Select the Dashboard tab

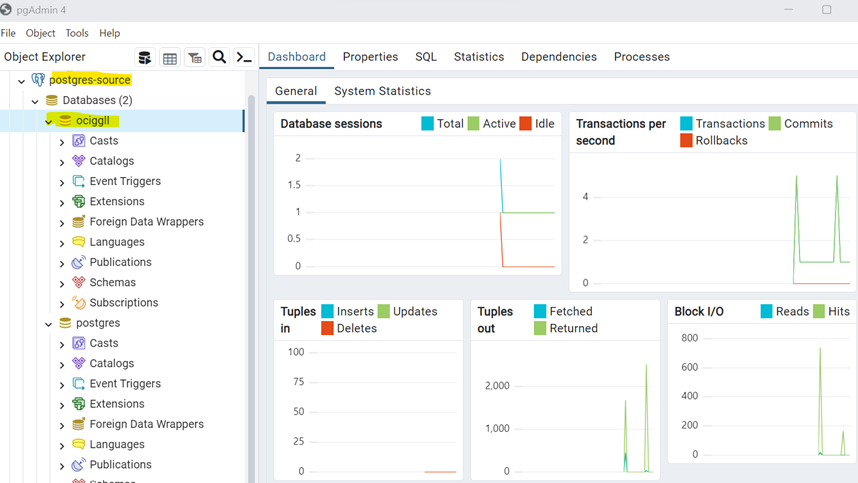(x=297, y=57)
